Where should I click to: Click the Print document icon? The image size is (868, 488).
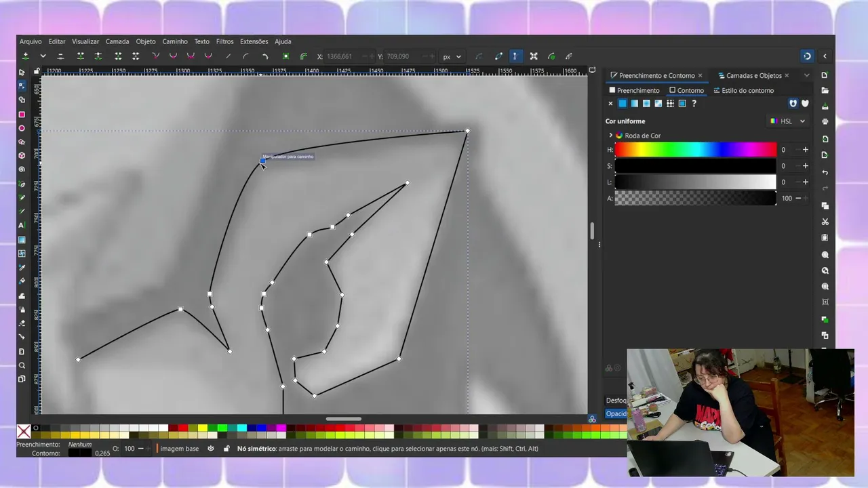(x=825, y=123)
